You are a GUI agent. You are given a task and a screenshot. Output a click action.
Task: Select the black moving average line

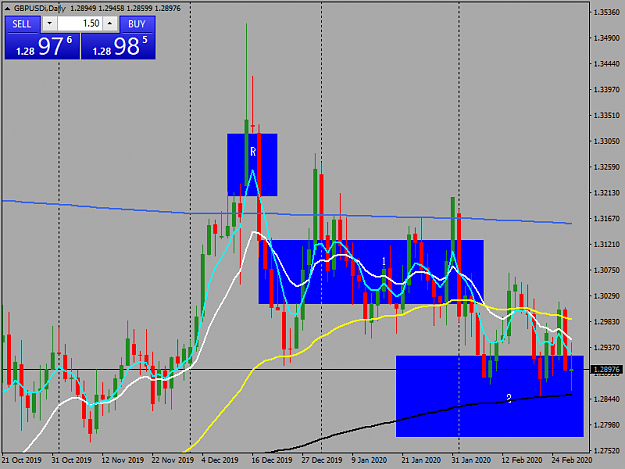click(x=419, y=415)
